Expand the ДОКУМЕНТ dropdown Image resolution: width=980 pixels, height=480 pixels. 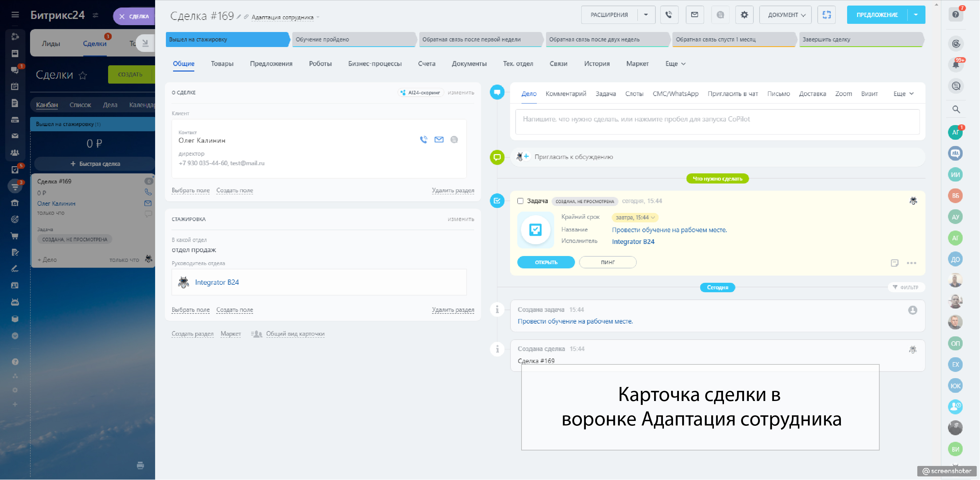pyautogui.click(x=786, y=15)
